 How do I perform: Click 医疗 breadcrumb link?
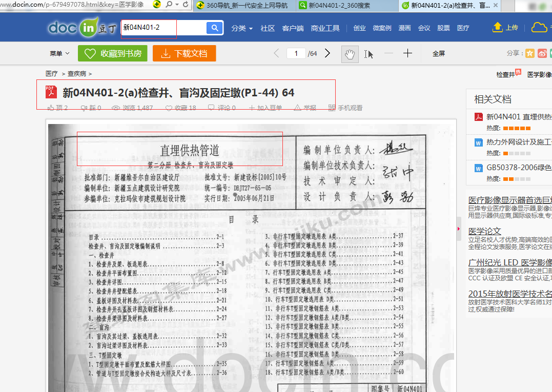[x=51, y=74]
